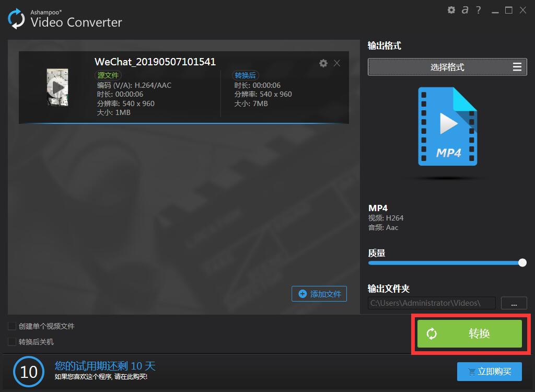Click the file name WeChat_20190507101541
This screenshot has width=535, height=392.
click(x=155, y=62)
